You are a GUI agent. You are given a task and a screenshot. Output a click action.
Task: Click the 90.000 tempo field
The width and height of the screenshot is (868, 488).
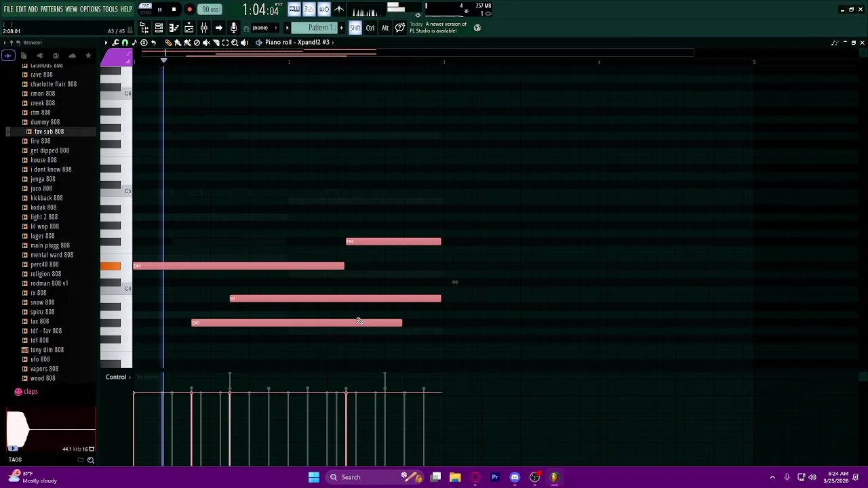[x=210, y=9]
